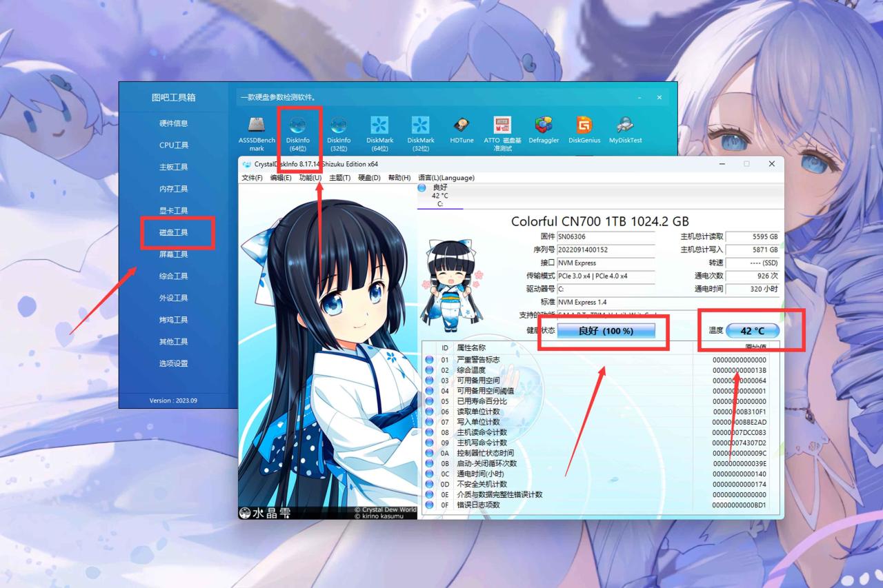Click the status orb for attribute 0D

coord(429,484)
